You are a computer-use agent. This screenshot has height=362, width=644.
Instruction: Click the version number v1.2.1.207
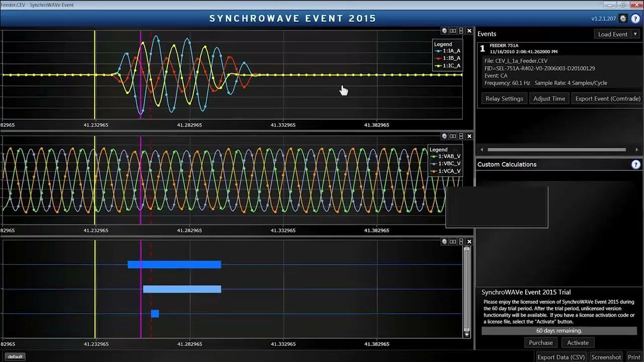(604, 19)
